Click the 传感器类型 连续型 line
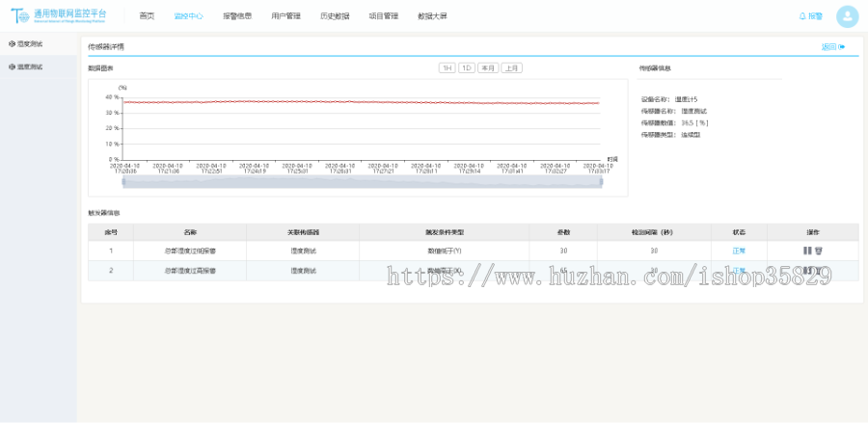This screenshot has height=423, width=868. (670, 134)
